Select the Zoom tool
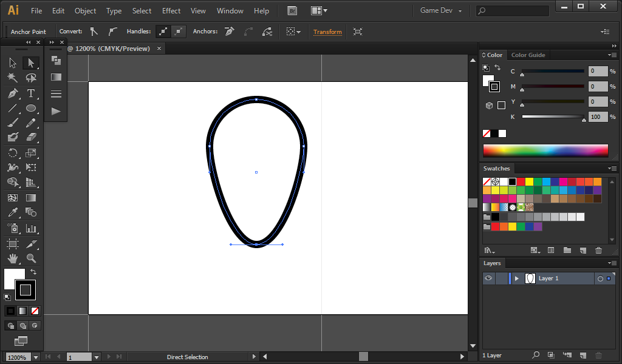 31,258
